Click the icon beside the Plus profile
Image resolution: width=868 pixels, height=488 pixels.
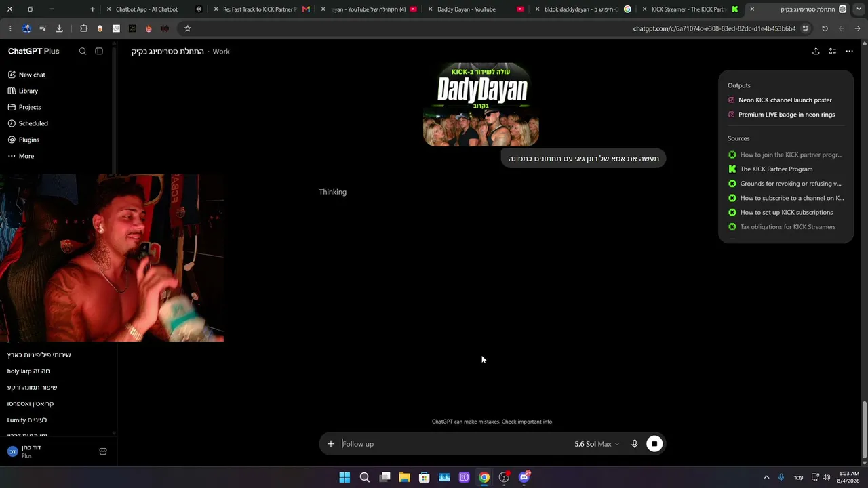click(103, 451)
